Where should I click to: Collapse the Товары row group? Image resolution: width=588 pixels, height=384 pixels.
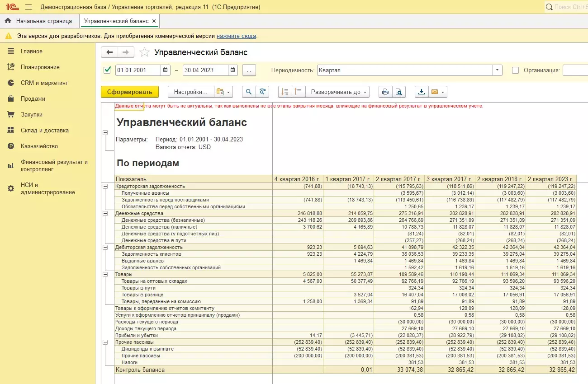pos(105,274)
